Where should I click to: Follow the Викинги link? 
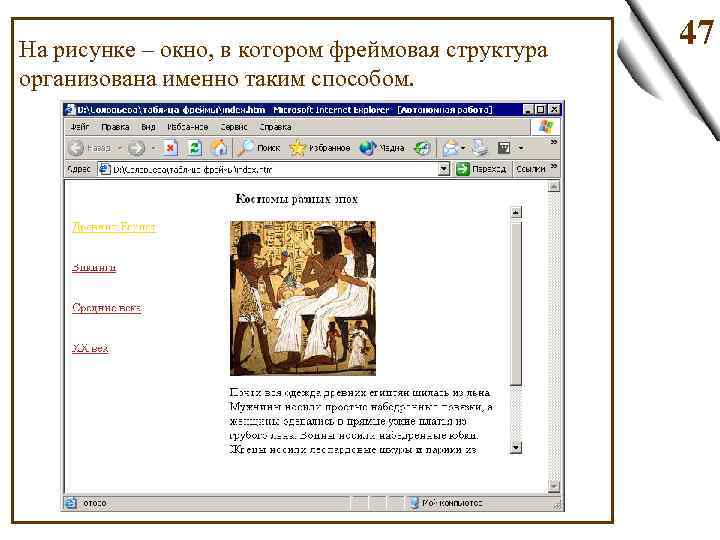coord(94,267)
